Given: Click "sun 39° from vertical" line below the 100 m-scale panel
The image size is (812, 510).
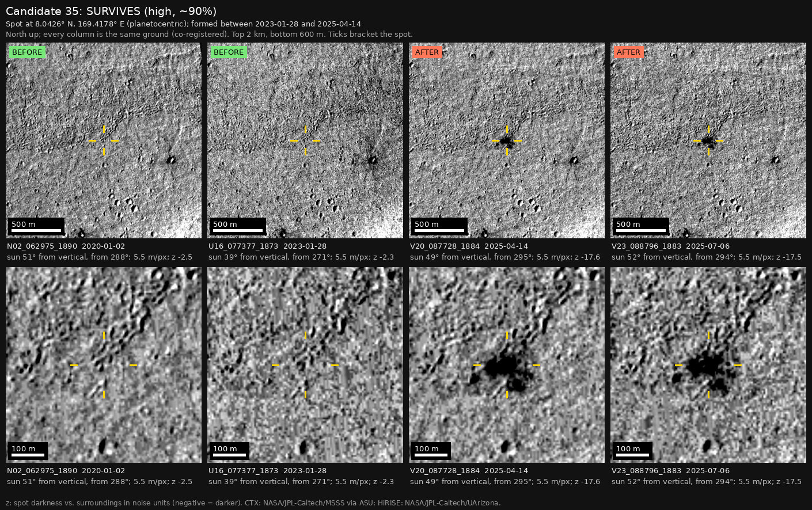Looking at the screenshot, I should coord(301,482).
